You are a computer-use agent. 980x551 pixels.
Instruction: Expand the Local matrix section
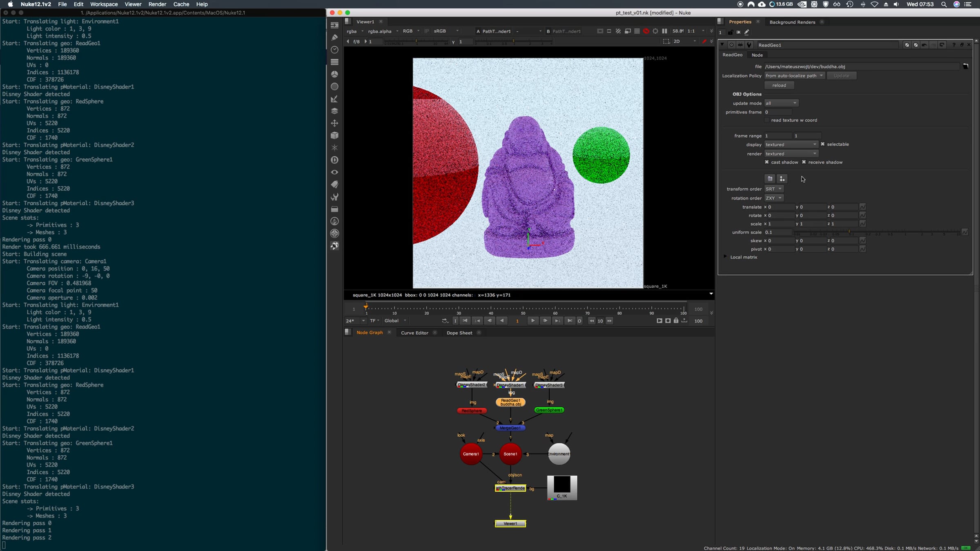coord(725,257)
